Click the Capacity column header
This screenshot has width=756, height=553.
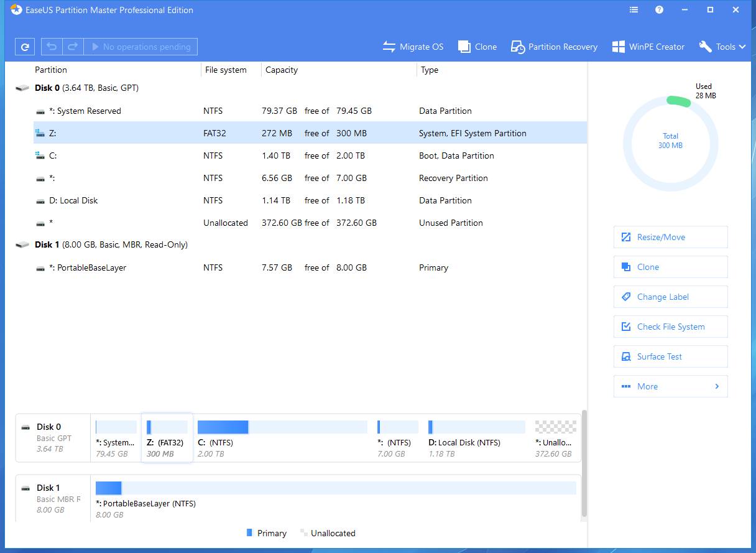click(282, 70)
